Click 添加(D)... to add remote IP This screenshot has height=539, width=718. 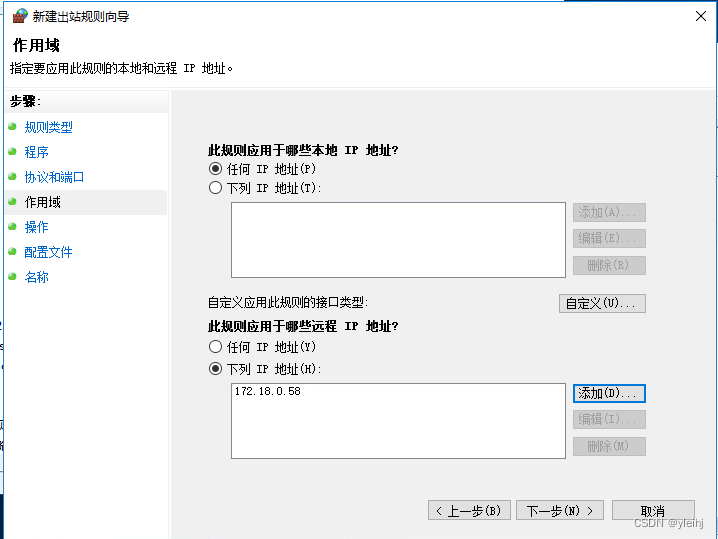[x=609, y=393]
